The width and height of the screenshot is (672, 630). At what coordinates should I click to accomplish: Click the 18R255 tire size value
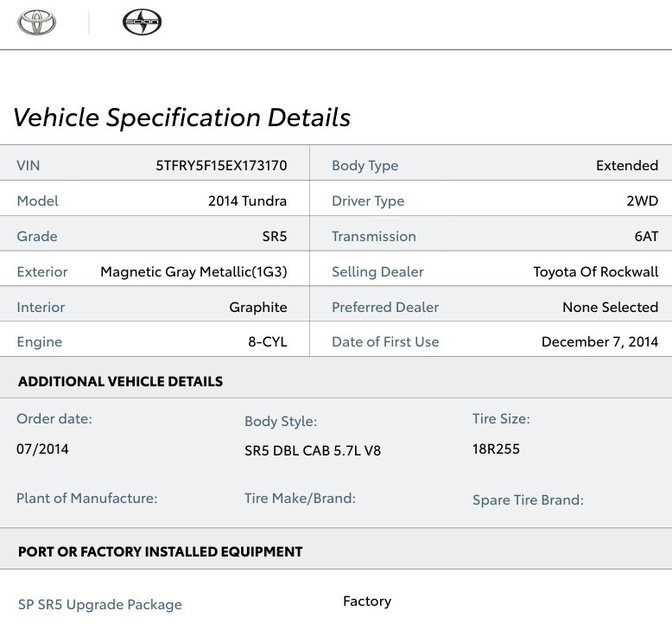[x=496, y=449]
